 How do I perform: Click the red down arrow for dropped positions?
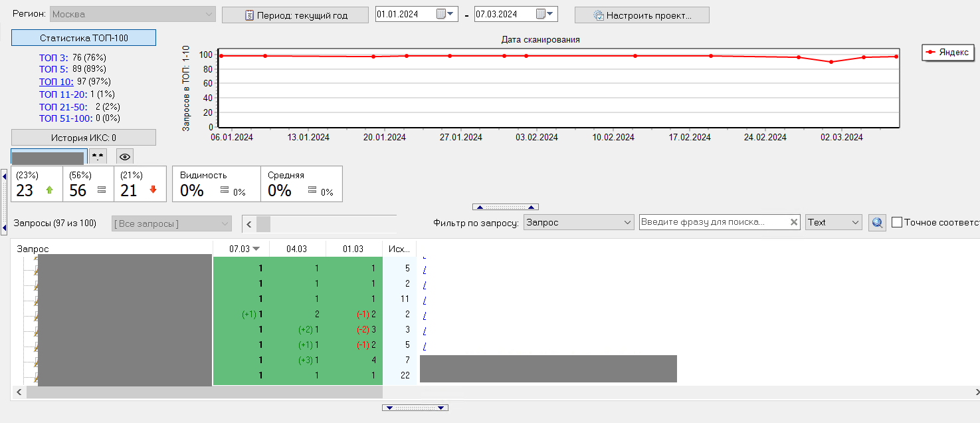point(153,190)
